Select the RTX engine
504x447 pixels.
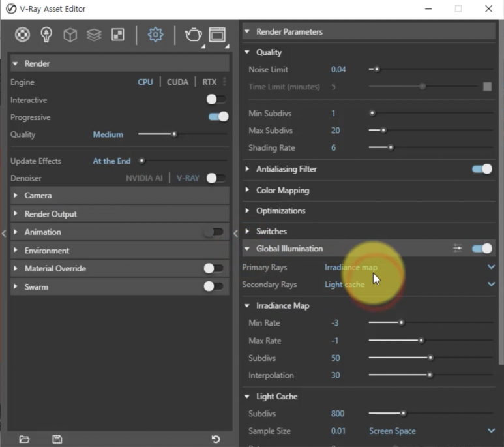(x=209, y=82)
